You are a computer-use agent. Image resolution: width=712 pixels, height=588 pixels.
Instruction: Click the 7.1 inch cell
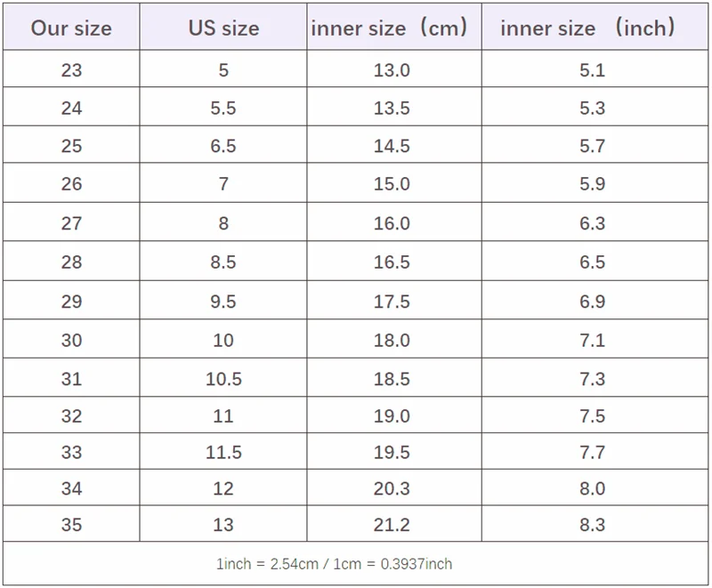click(595, 339)
